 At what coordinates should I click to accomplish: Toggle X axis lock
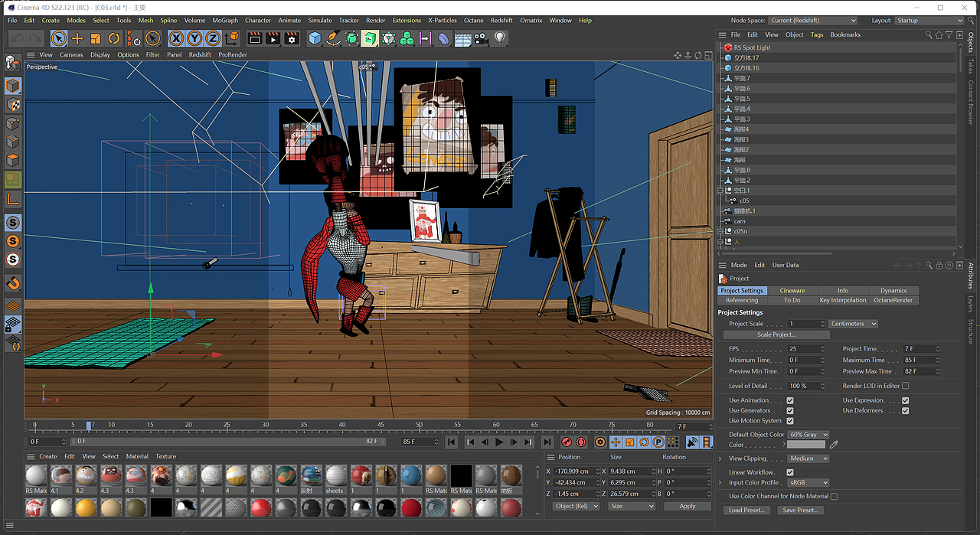(x=176, y=38)
